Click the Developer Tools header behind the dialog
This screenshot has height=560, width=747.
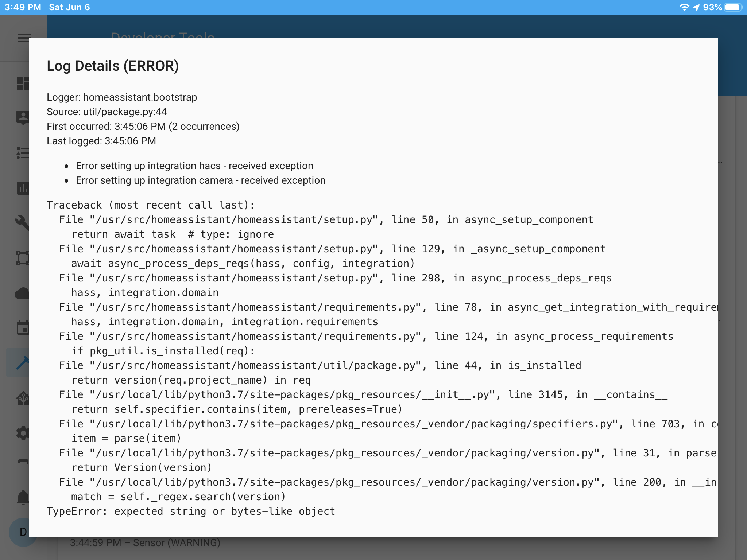(x=162, y=36)
